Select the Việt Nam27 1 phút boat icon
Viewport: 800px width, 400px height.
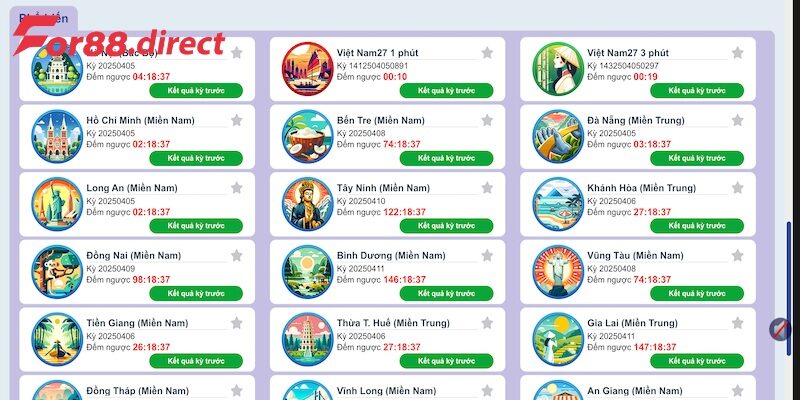[307, 69]
